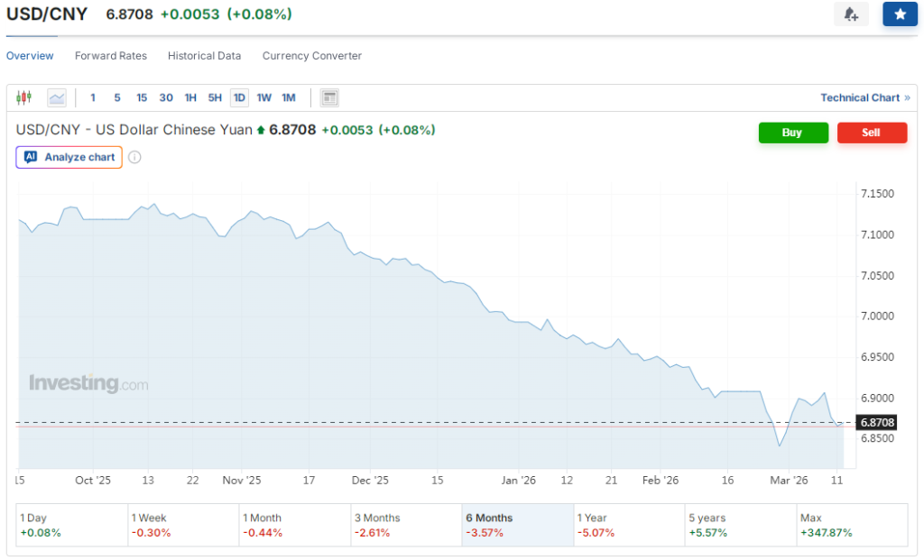Select the 1 Year performance range
Viewport: 924px width, 560px height.
coord(629,525)
